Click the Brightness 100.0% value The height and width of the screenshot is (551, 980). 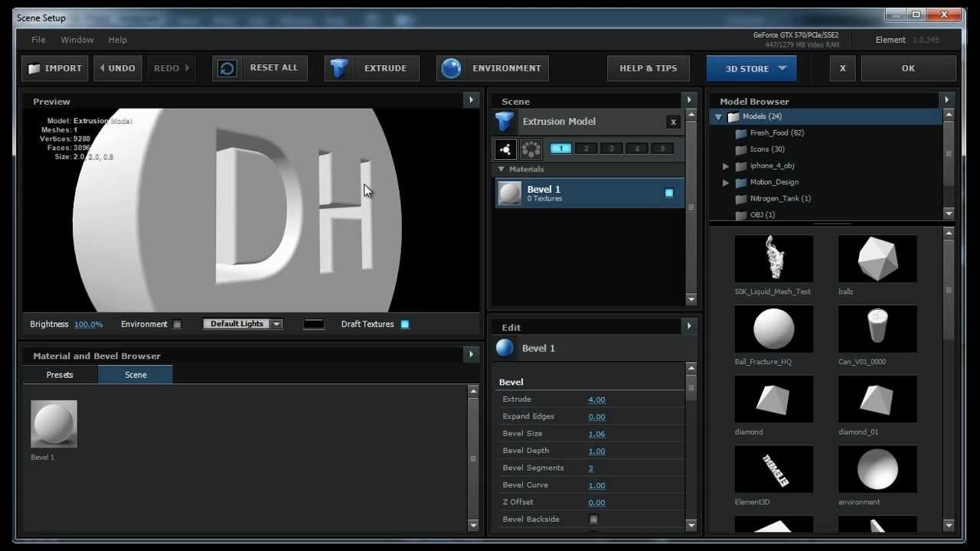click(x=89, y=324)
